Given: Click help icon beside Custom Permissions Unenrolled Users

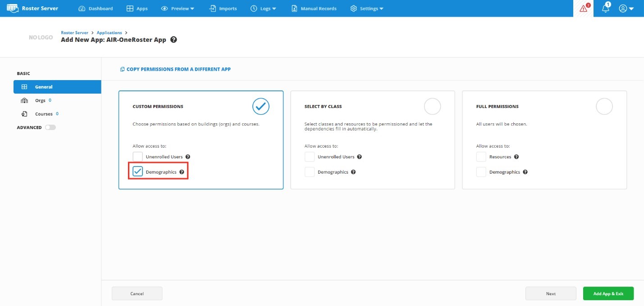Looking at the screenshot, I should [188, 157].
